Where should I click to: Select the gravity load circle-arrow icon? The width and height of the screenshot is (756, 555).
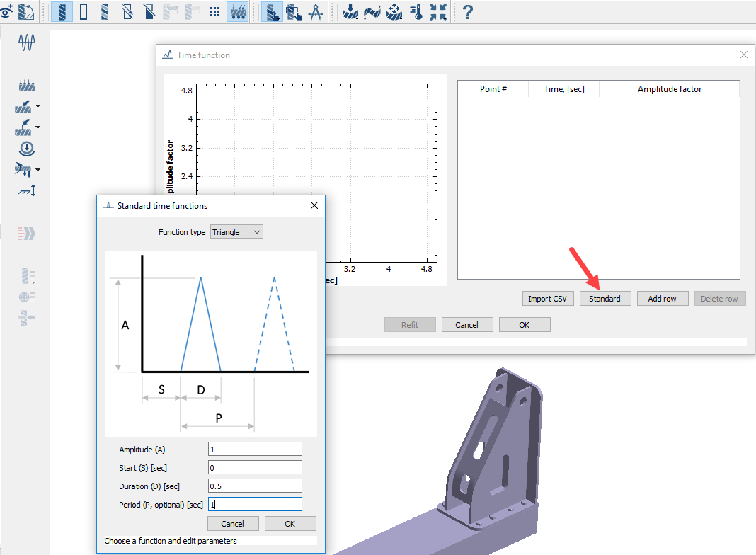pyautogui.click(x=27, y=149)
